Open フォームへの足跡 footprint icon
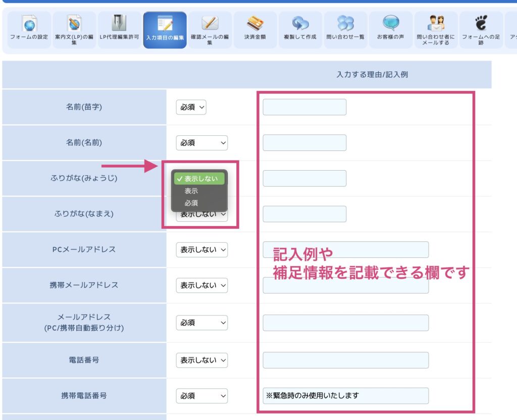 click(481, 24)
